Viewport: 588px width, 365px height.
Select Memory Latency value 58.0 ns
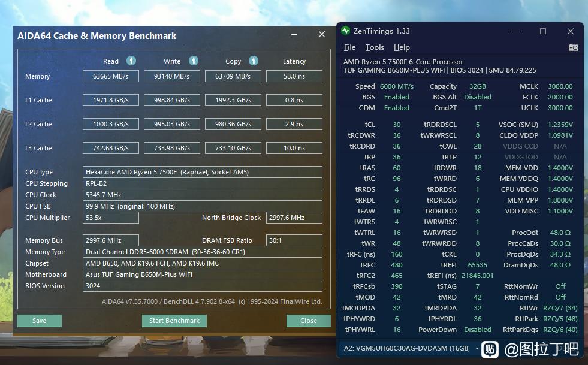[x=294, y=76]
